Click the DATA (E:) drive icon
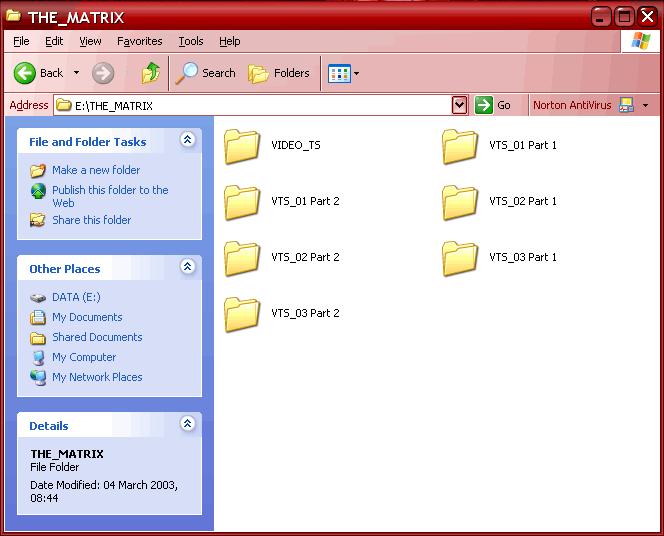The image size is (664, 536). click(x=38, y=298)
